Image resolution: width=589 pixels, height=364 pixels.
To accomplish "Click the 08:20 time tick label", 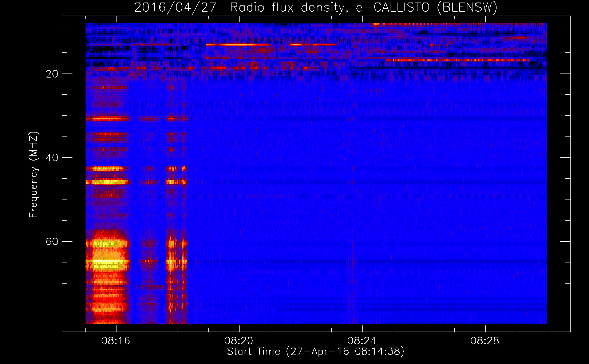I will (239, 341).
